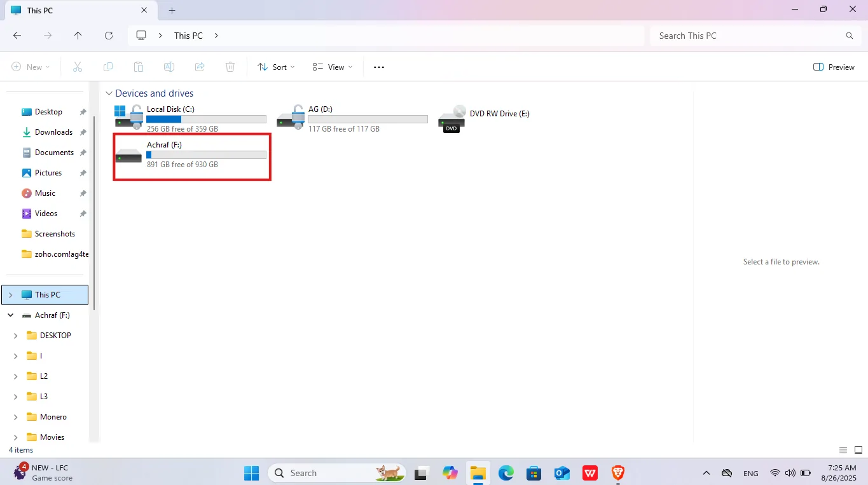868x485 pixels.
Task: Collapse the Devices and drives group
Action: pos(109,93)
